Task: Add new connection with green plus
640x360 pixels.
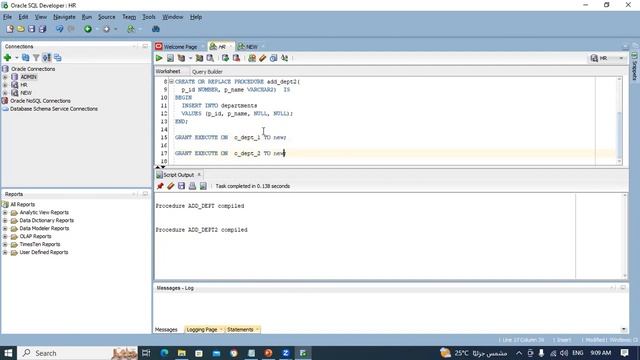Action: click(x=7, y=58)
